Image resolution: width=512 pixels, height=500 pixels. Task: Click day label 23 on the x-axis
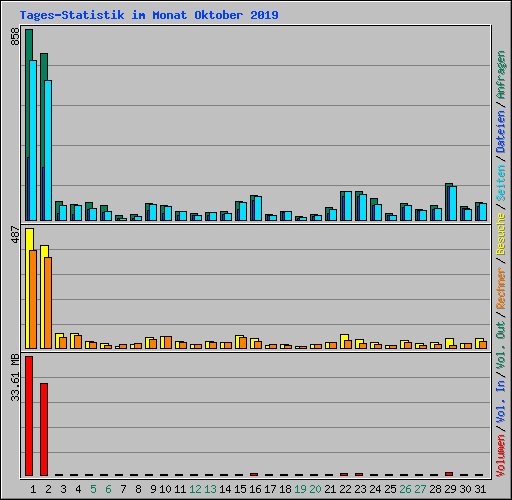coord(360,489)
